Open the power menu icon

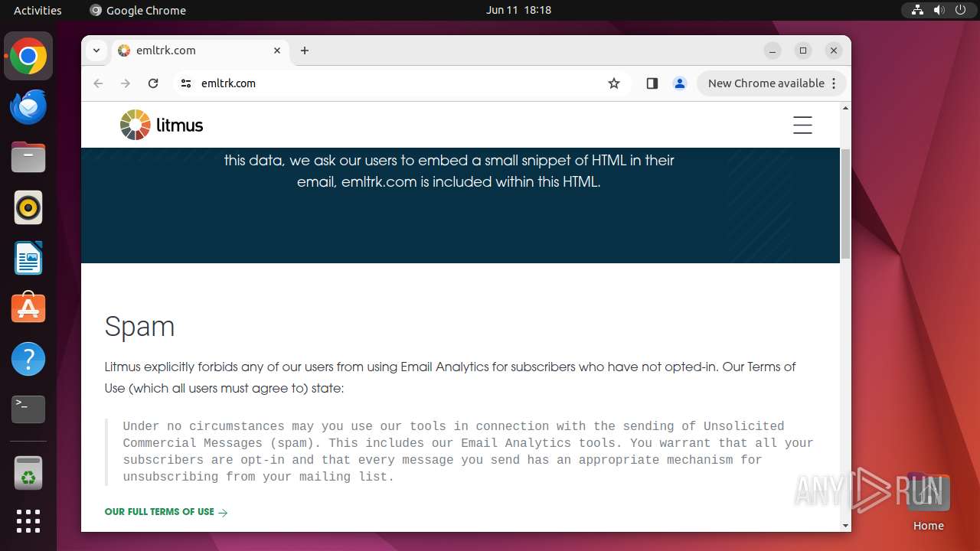tap(961, 10)
